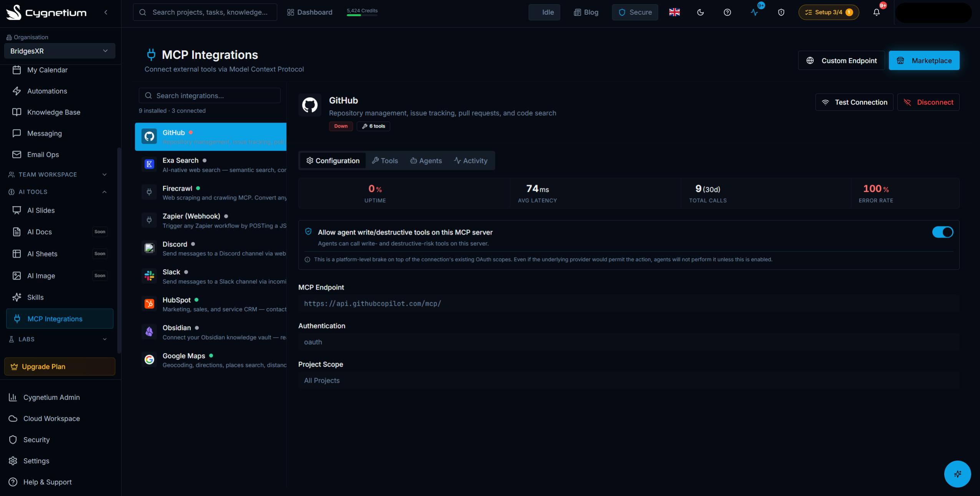Click the 6 tools badge
This screenshot has width=980, height=496.
[374, 126]
